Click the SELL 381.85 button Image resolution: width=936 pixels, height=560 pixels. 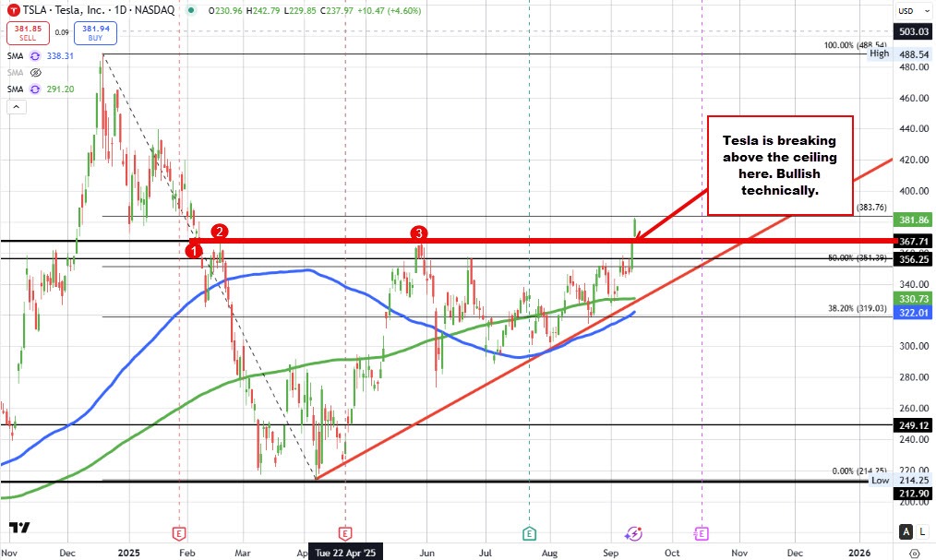pyautogui.click(x=28, y=33)
